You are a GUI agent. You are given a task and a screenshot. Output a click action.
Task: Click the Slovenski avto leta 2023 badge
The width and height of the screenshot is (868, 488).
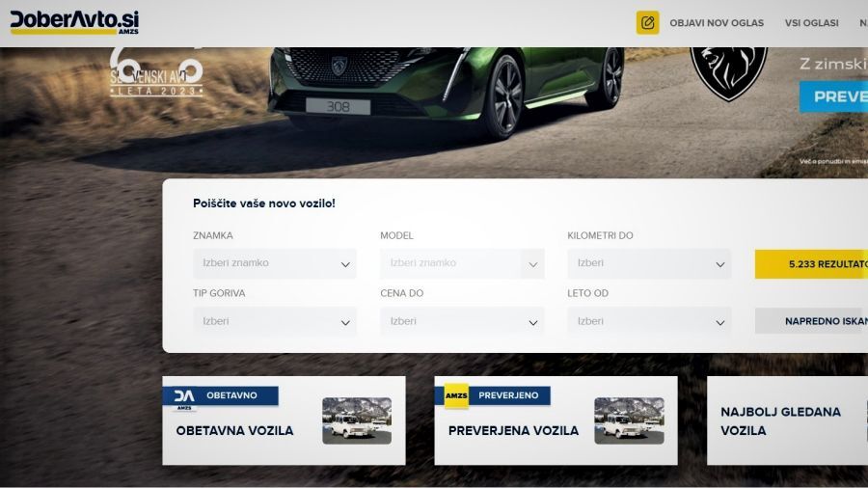tap(156, 72)
